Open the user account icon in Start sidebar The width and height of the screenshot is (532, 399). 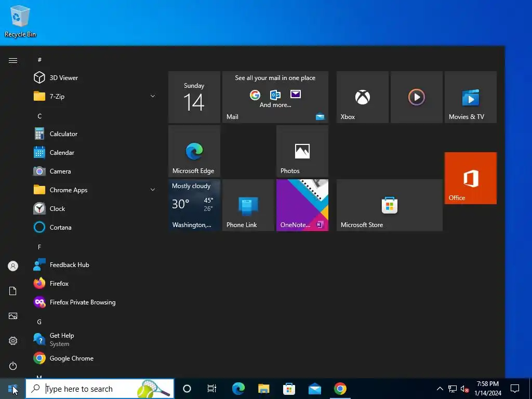pyautogui.click(x=13, y=266)
